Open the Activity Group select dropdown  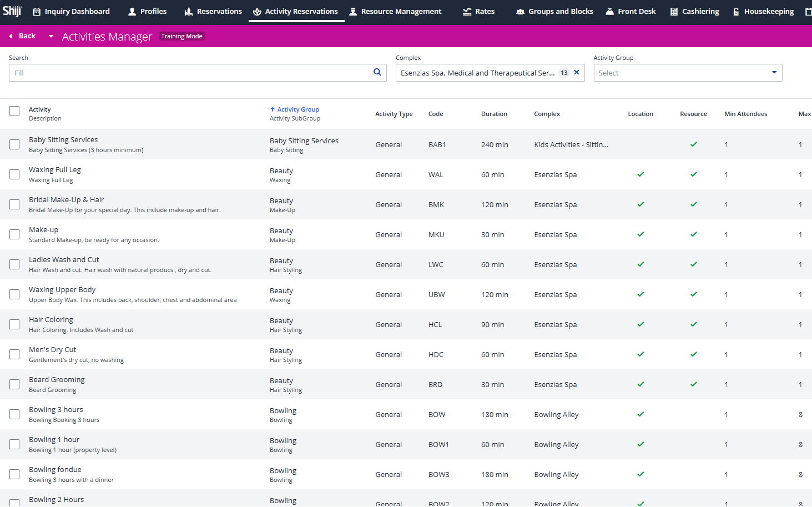[687, 73]
